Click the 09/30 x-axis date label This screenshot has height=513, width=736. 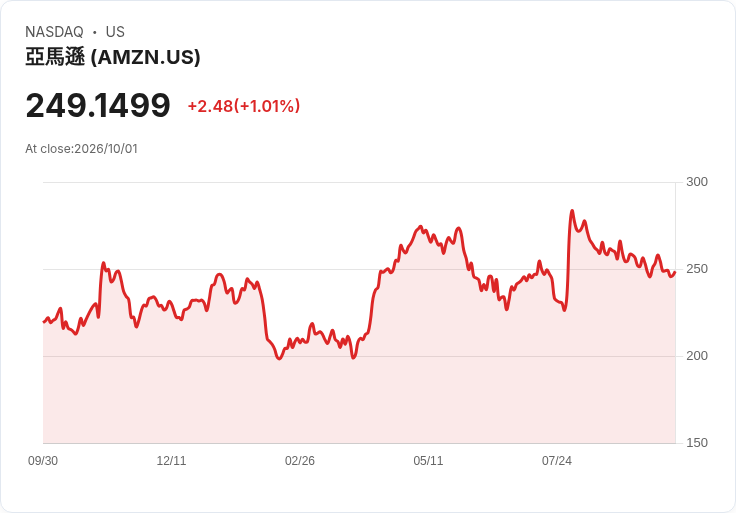(x=43, y=461)
